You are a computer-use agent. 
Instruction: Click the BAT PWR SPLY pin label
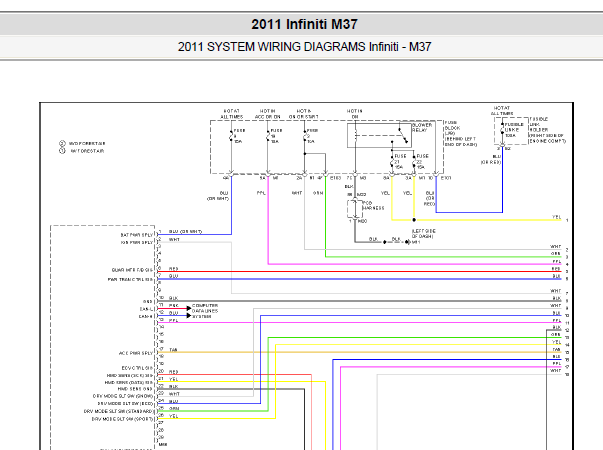tap(137, 235)
